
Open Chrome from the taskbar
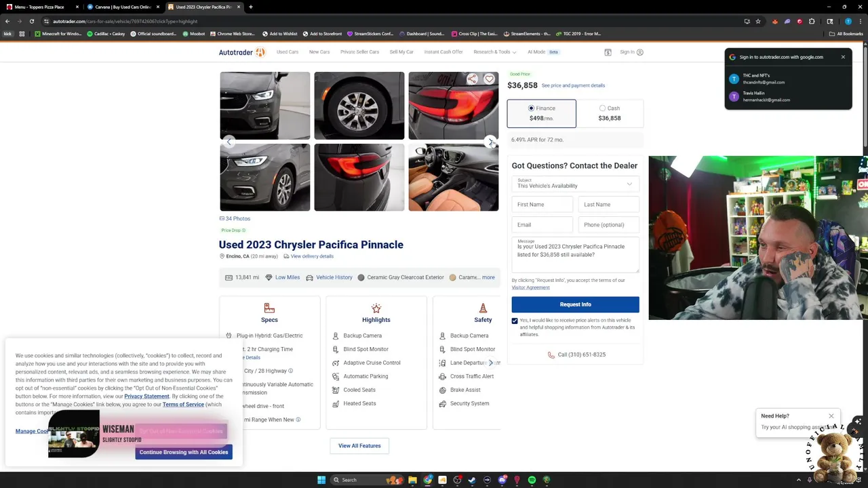pyautogui.click(x=428, y=480)
